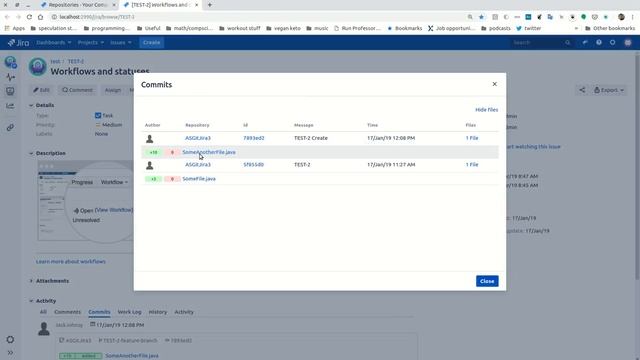Open the Jira help question mark icon
The image size is (640, 360).
click(x=599, y=42)
